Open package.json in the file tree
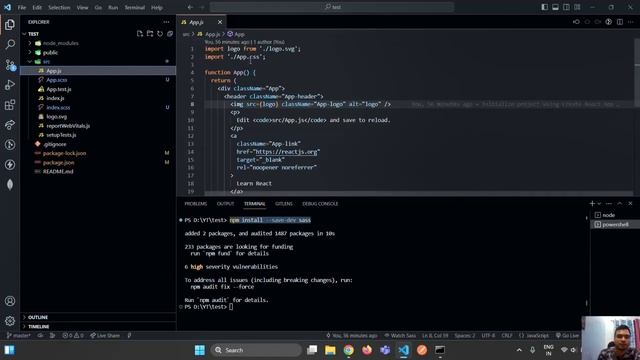The width and height of the screenshot is (640, 360). pos(98,162)
